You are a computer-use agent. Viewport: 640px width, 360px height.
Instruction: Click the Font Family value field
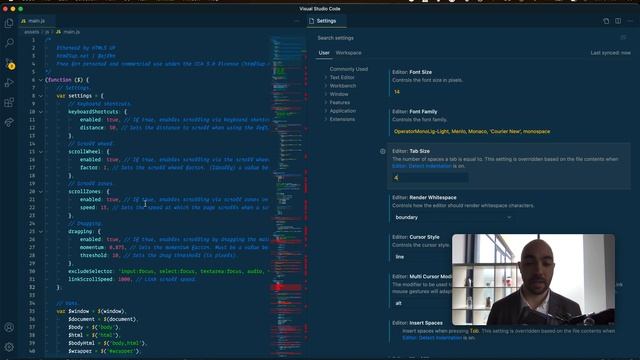510,131
